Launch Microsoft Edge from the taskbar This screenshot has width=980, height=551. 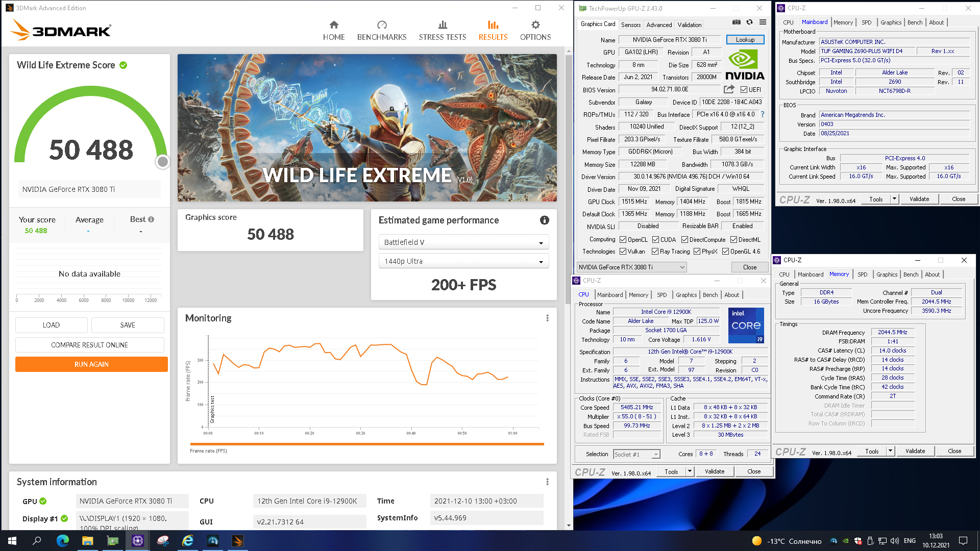pyautogui.click(x=62, y=541)
